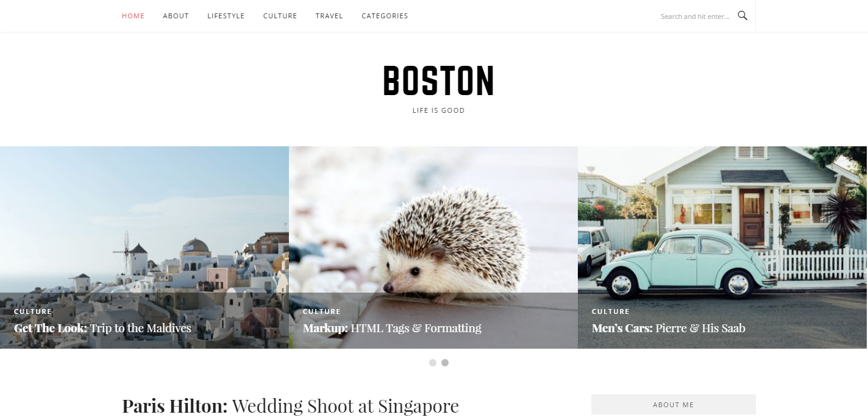
Task: Click Culture label on the Men's Cars slide
Action: [x=611, y=311]
